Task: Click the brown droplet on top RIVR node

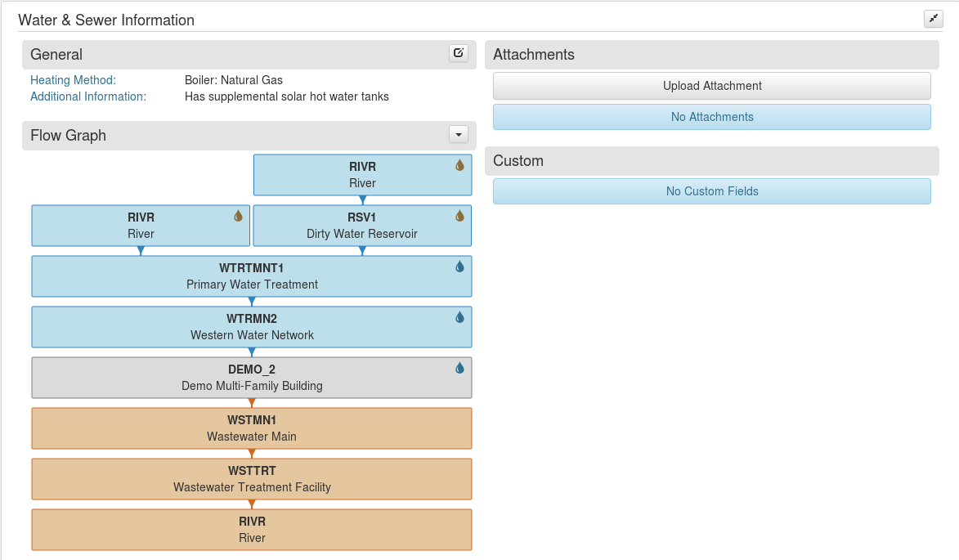Action: pyautogui.click(x=460, y=165)
